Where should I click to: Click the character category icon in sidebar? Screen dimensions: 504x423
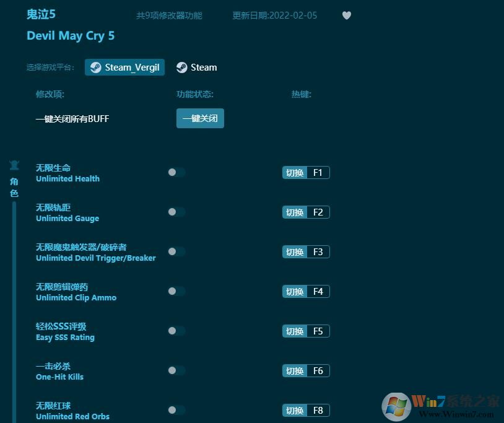point(14,165)
